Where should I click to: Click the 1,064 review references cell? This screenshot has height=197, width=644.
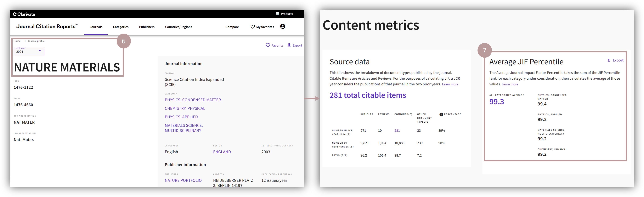coord(382,143)
